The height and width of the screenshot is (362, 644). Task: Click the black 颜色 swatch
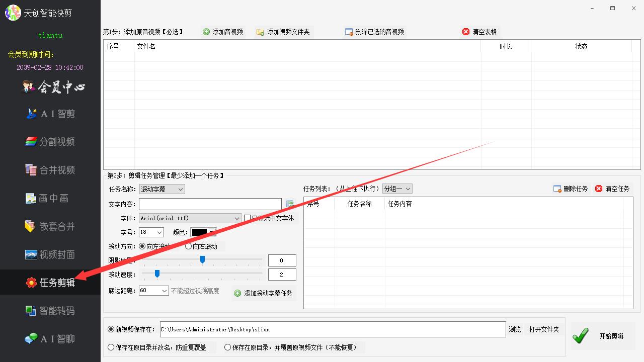pyautogui.click(x=199, y=232)
